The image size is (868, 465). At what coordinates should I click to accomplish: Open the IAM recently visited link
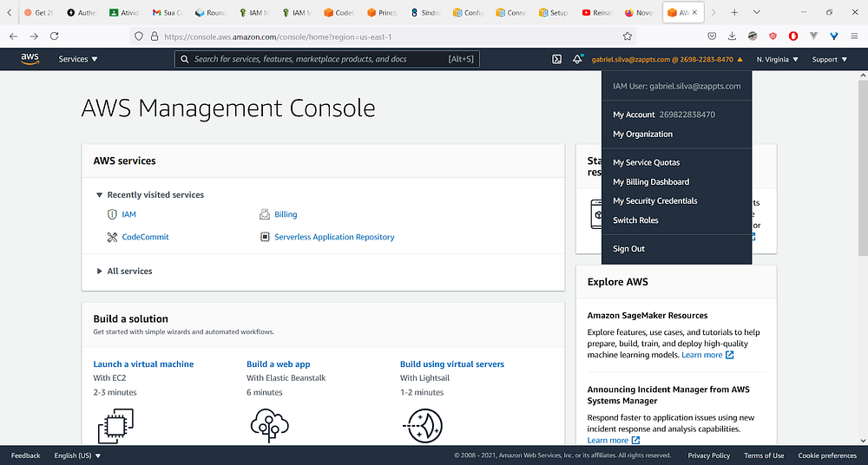[x=129, y=214]
